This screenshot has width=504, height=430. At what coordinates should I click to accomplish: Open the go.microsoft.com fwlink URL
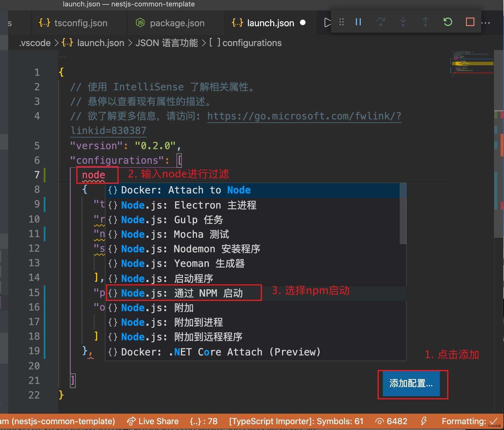point(304,116)
